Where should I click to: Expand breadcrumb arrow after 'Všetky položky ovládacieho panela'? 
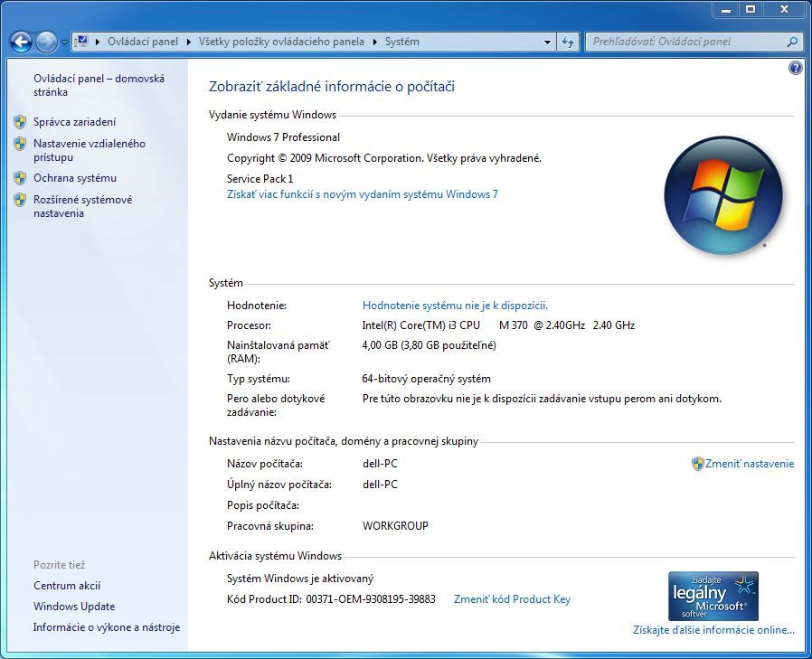click(x=375, y=42)
